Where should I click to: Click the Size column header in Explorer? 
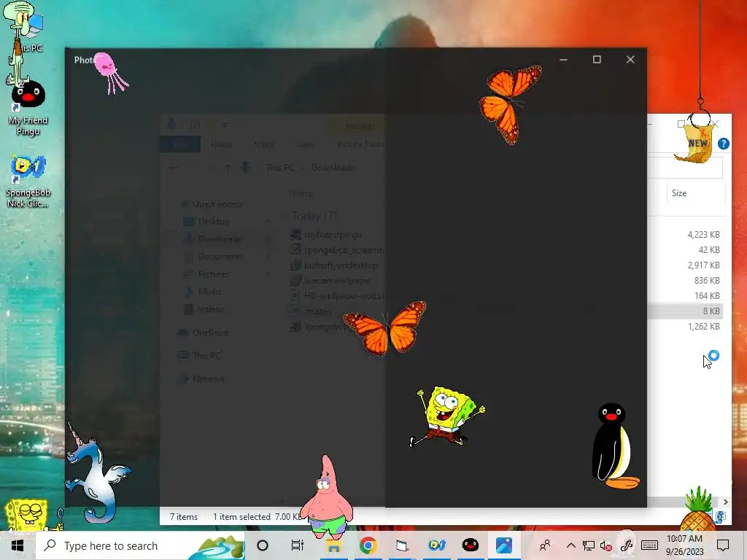pyautogui.click(x=679, y=192)
